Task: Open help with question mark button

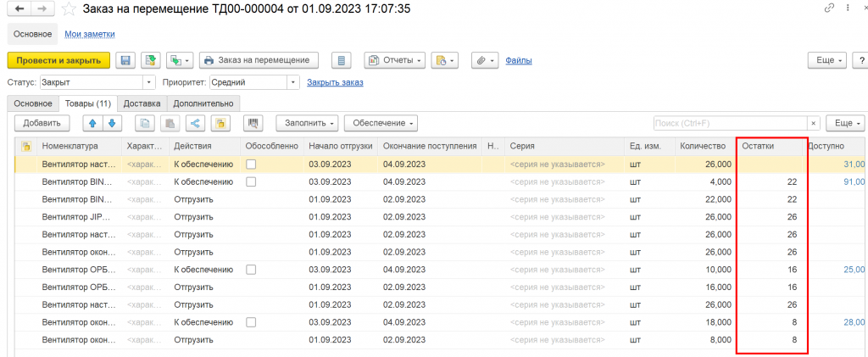Action: point(861,60)
